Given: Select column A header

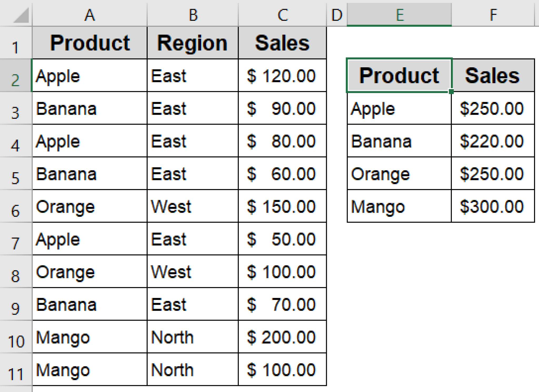Looking at the screenshot, I should click(x=89, y=14).
